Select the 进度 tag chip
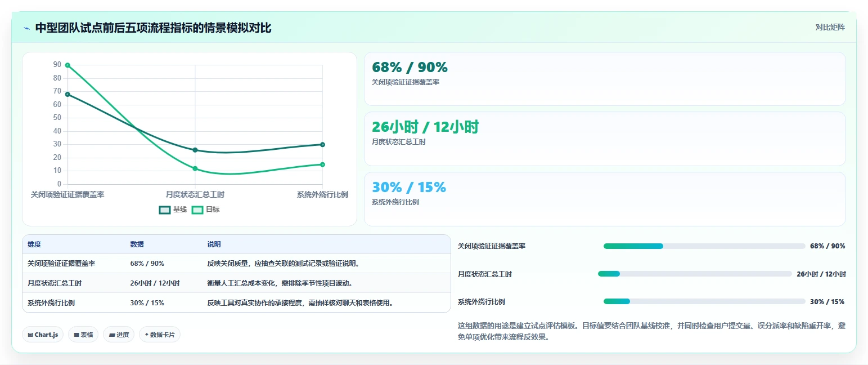 pos(119,335)
